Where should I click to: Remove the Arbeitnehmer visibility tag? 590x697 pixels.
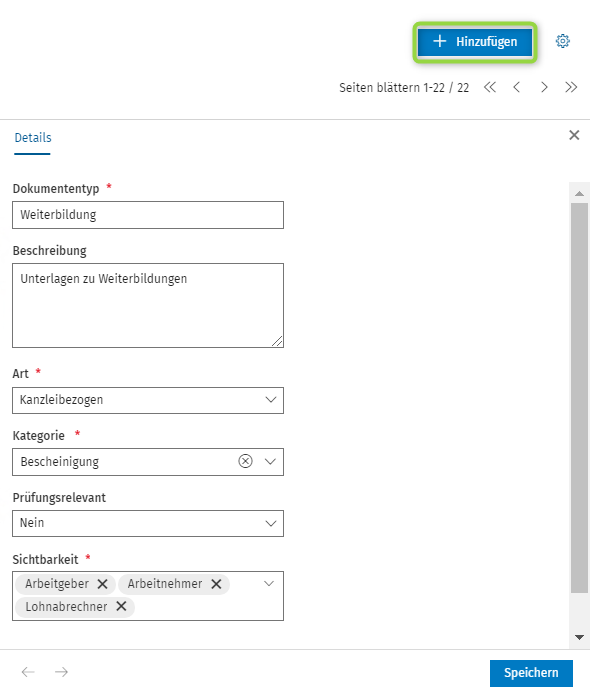click(216, 584)
